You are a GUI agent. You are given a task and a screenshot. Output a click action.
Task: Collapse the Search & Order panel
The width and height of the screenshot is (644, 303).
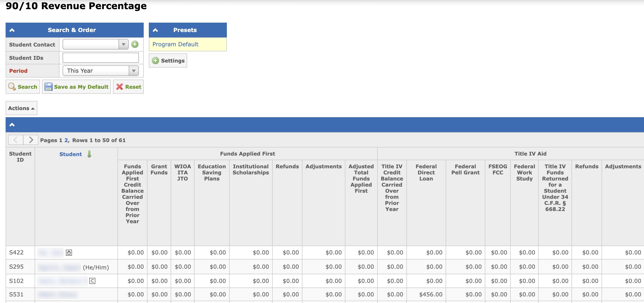(12, 30)
